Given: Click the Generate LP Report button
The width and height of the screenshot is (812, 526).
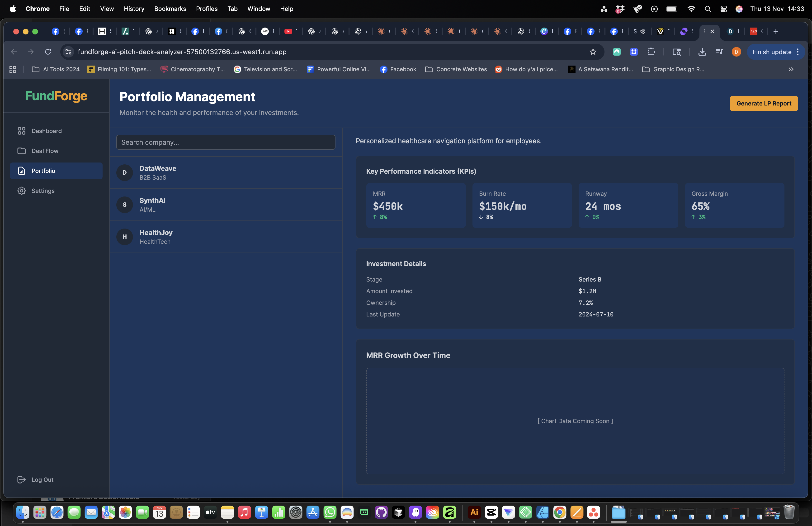Looking at the screenshot, I should click(764, 103).
